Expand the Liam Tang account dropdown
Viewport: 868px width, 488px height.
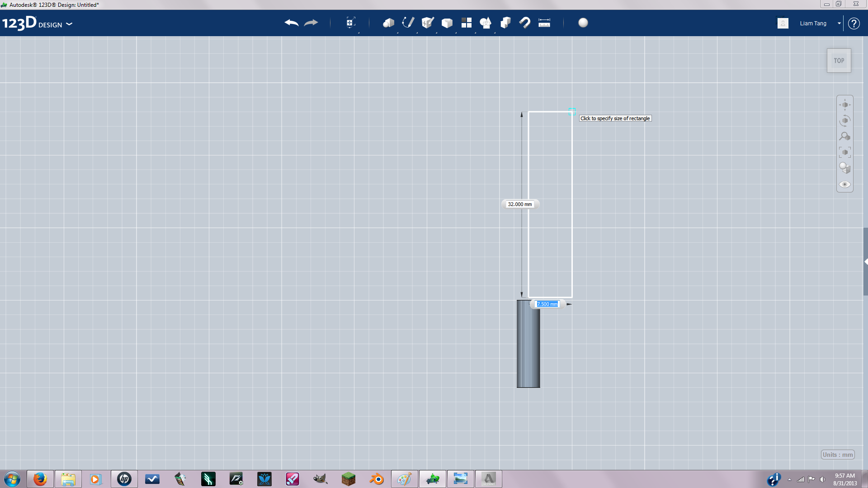click(839, 23)
